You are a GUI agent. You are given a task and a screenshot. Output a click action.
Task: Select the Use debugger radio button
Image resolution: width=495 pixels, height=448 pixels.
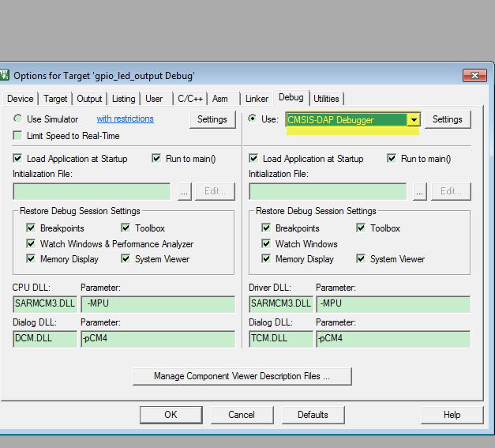click(x=252, y=119)
